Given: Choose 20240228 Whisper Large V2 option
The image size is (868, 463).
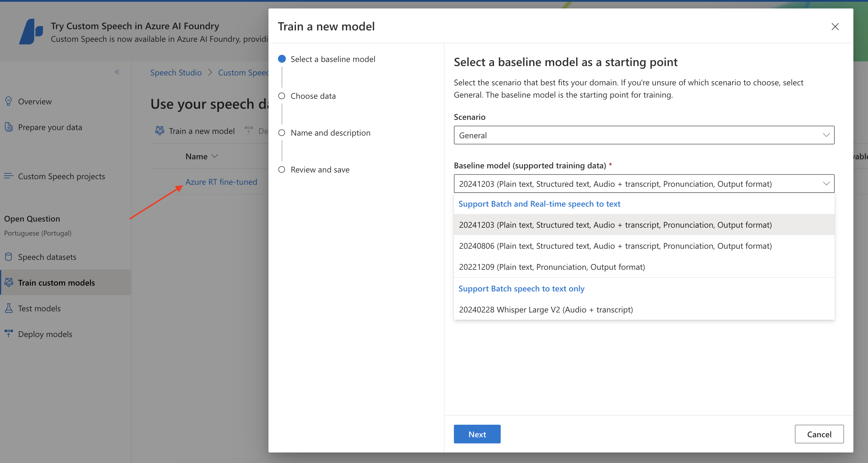Looking at the screenshot, I should (644, 309).
